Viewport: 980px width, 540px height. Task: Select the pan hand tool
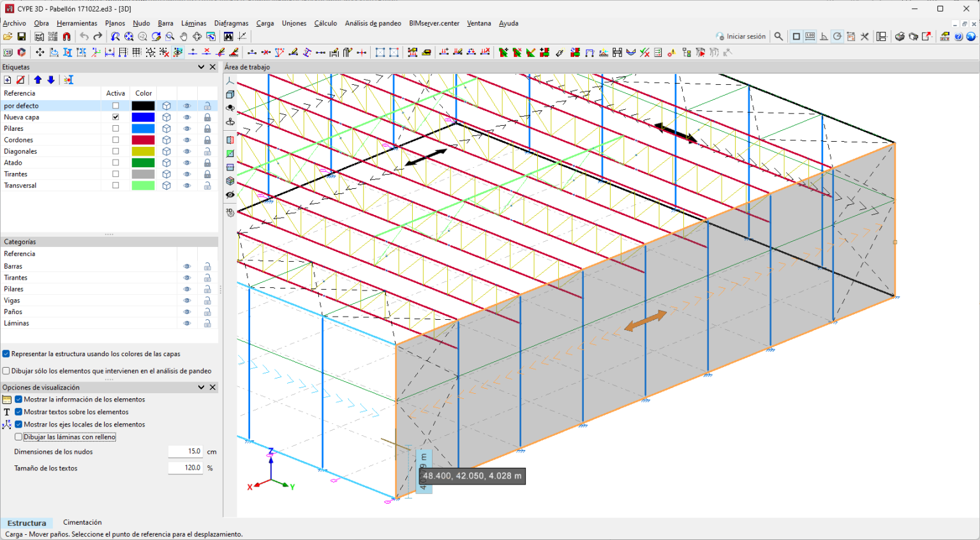click(x=184, y=37)
